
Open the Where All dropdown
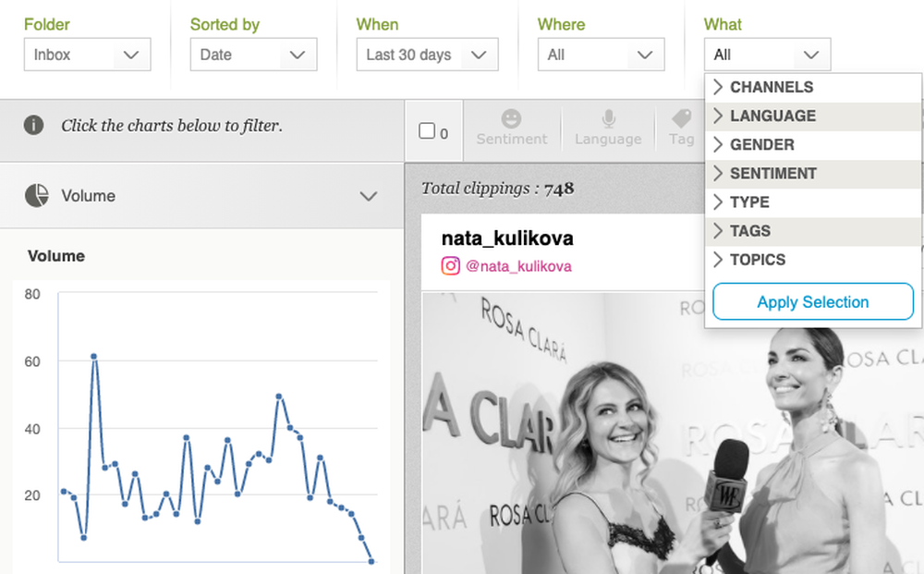tap(601, 55)
